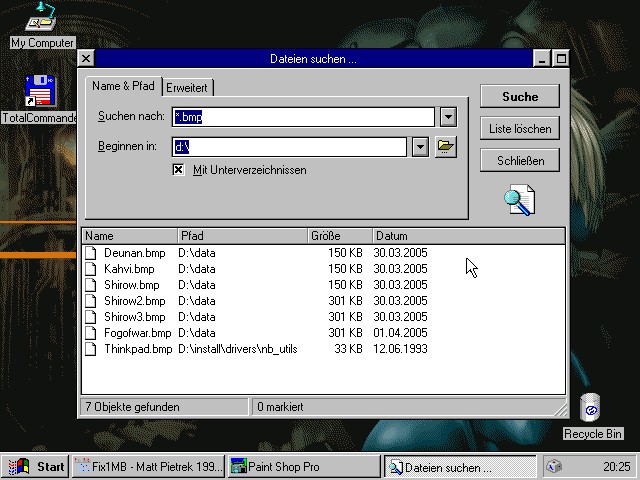Select the Fogofwar.bmp file name
This screenshot has width=640, height=480.
138,333
